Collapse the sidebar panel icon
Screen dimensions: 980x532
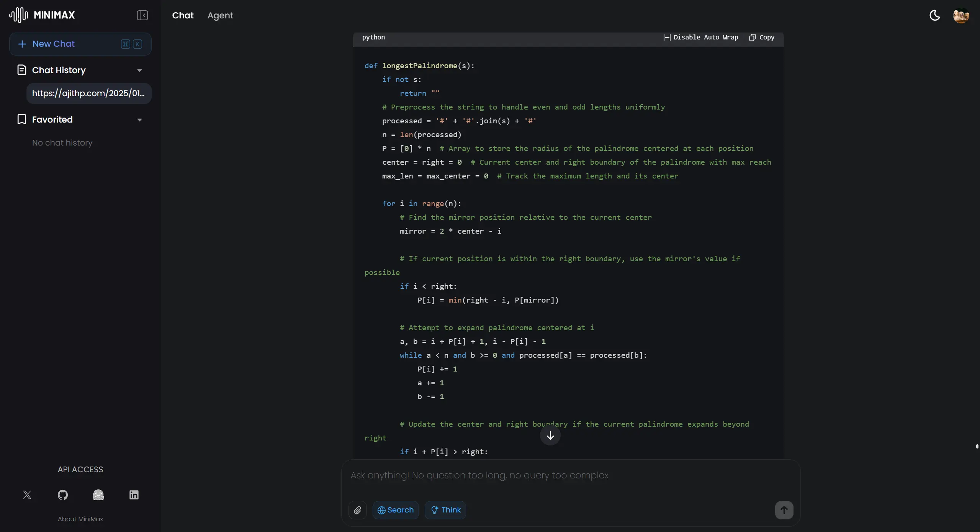142,15
